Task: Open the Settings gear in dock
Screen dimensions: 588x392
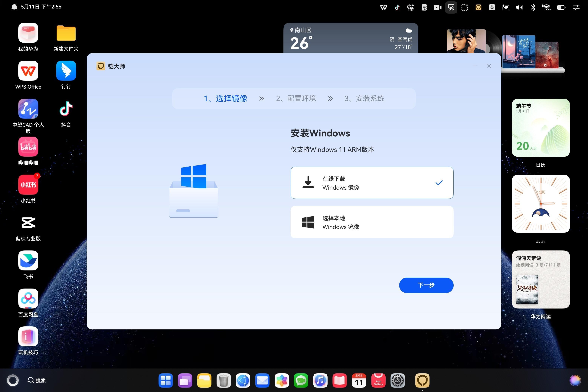Action: coord(398,381)
